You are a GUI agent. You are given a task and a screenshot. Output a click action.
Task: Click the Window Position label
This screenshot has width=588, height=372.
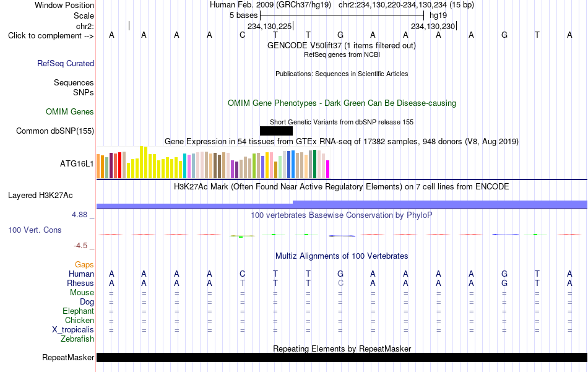(x=64, y=5)
